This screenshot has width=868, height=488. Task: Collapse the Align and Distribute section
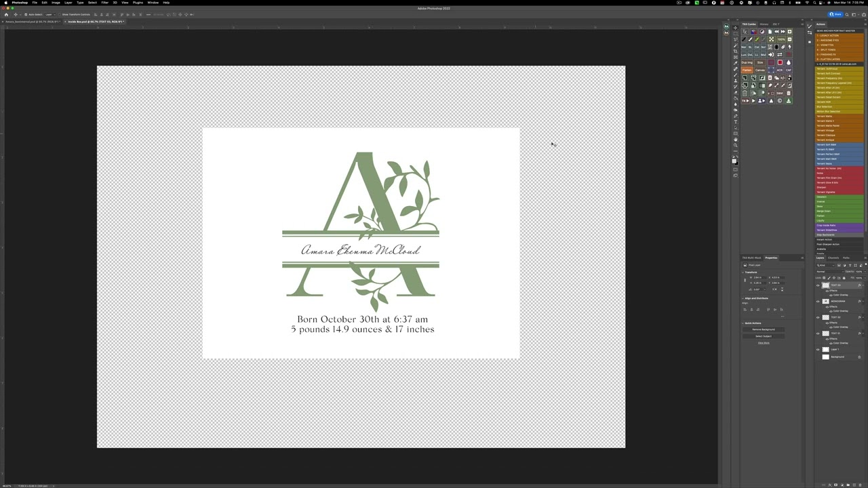pyautogui.click(x=743, y=298)
